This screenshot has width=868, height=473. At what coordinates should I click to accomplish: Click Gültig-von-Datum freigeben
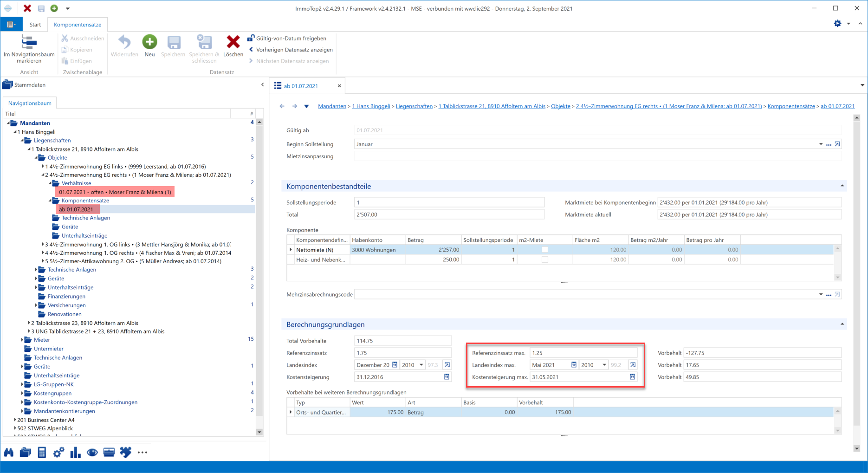[287, 38]
